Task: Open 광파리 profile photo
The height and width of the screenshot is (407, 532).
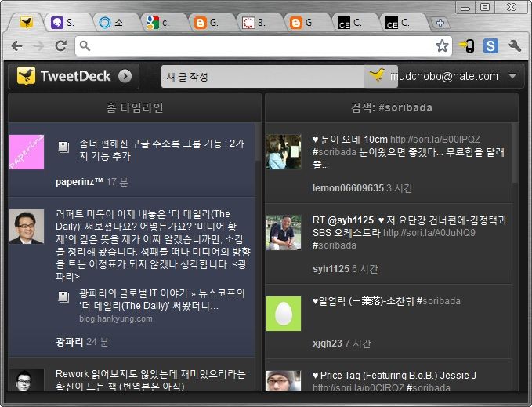Action: coord(27,227)
